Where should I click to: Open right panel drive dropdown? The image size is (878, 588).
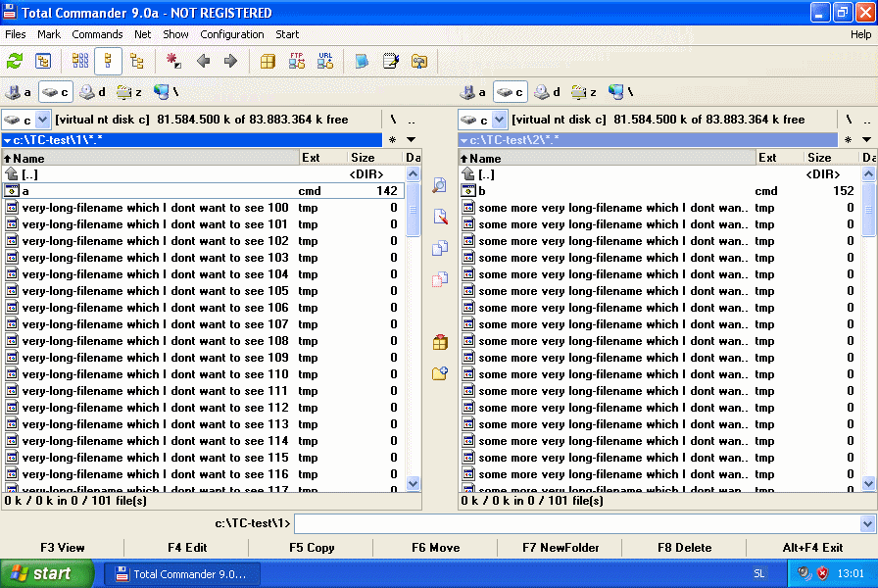click(x=499, y=120)
